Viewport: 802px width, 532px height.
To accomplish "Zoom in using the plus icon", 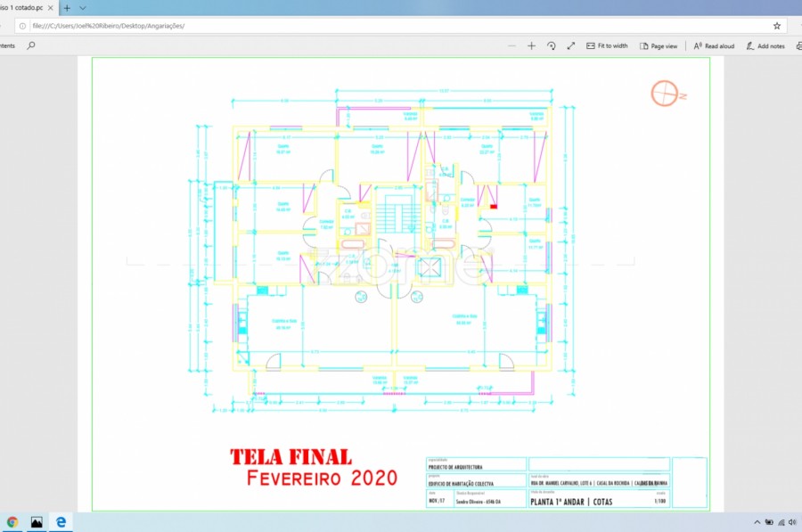I will point(532,45).
